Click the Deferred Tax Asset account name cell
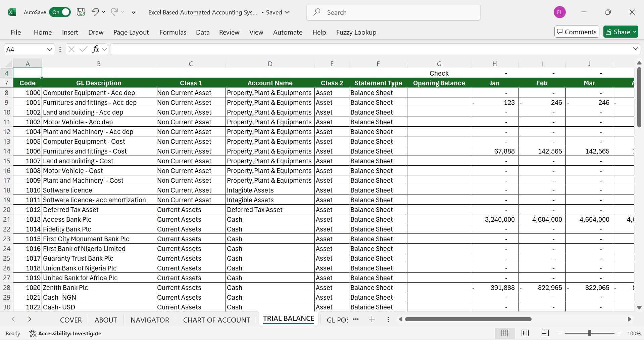 click(270, 210)
